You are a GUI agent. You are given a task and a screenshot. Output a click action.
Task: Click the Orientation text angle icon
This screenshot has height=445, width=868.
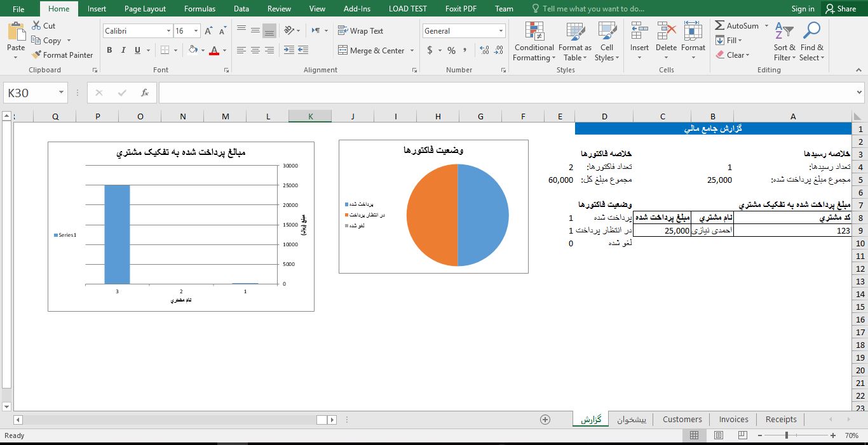tap(290, 30)
